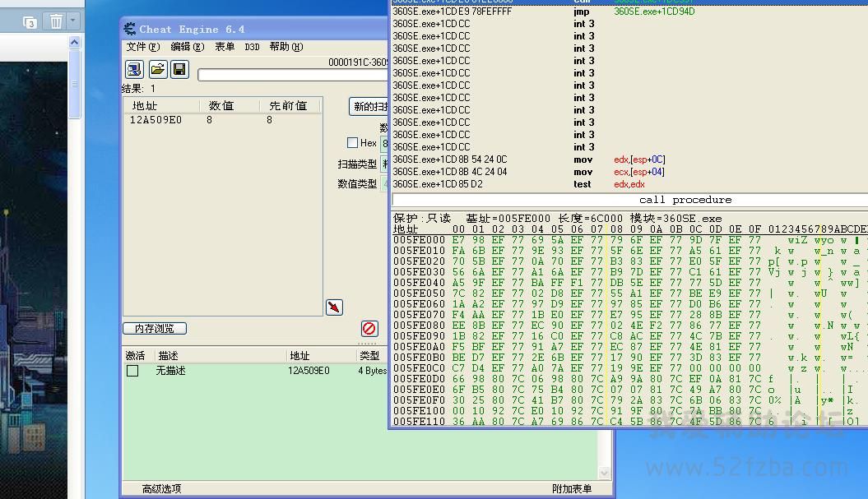Screen dimensions: 868x499
Task: Expand the dropdown arrow beside the trash icon
Action: [x=73, y=21]
